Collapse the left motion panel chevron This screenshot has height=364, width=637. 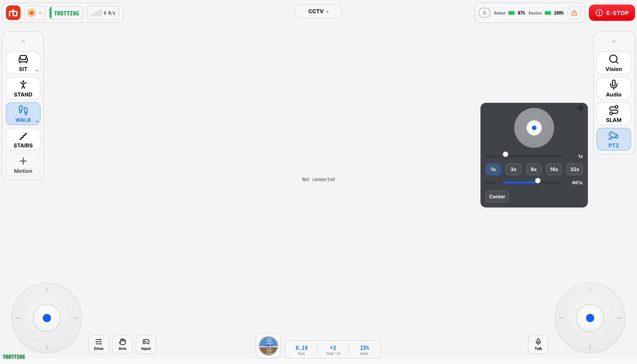23,41
